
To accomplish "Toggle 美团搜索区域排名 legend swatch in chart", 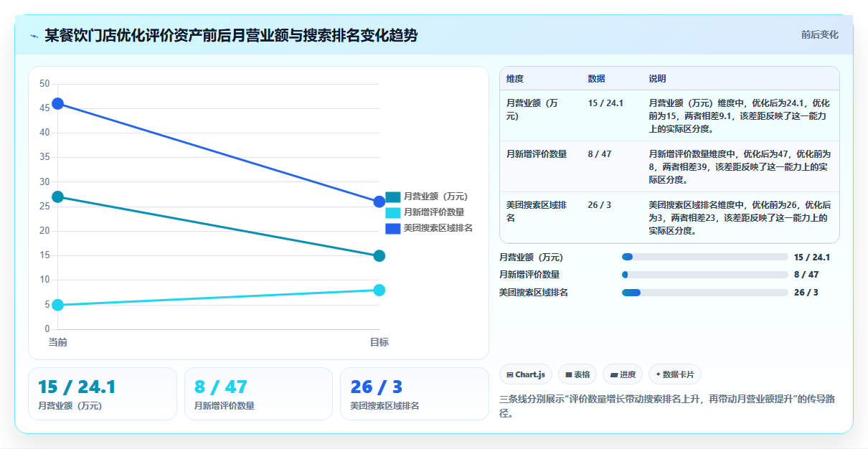I will (x=393, y=228).
